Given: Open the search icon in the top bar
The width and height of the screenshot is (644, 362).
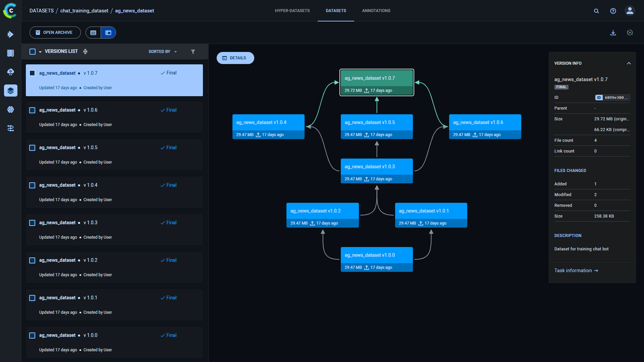Looking at the screenshot, I should [x=596, y=11].
